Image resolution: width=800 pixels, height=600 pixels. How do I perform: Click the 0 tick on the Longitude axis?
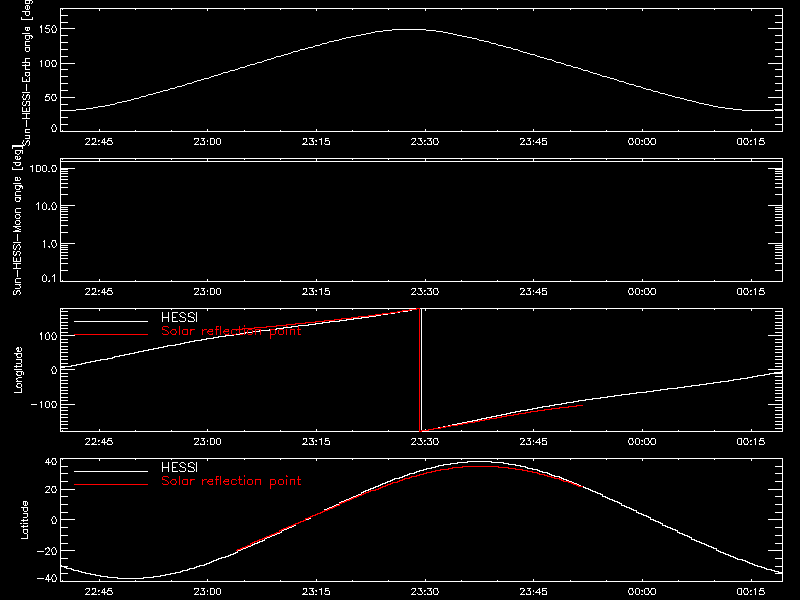tap(54, 370)
